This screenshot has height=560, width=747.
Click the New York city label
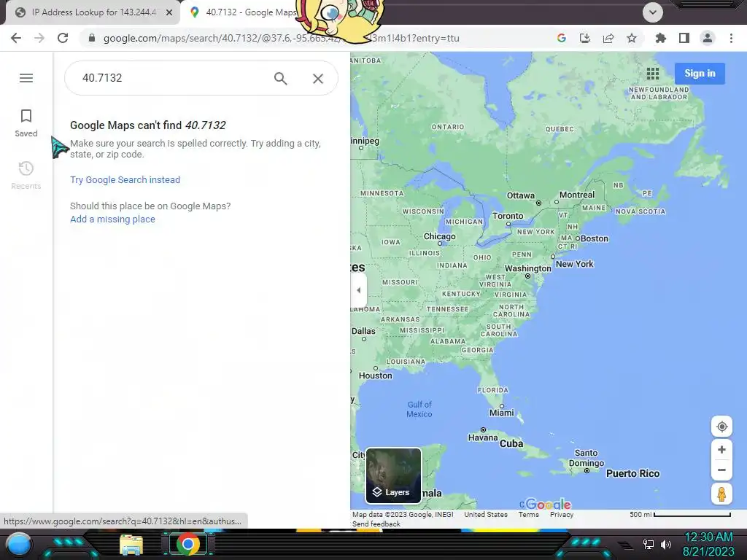coord(575,264)
